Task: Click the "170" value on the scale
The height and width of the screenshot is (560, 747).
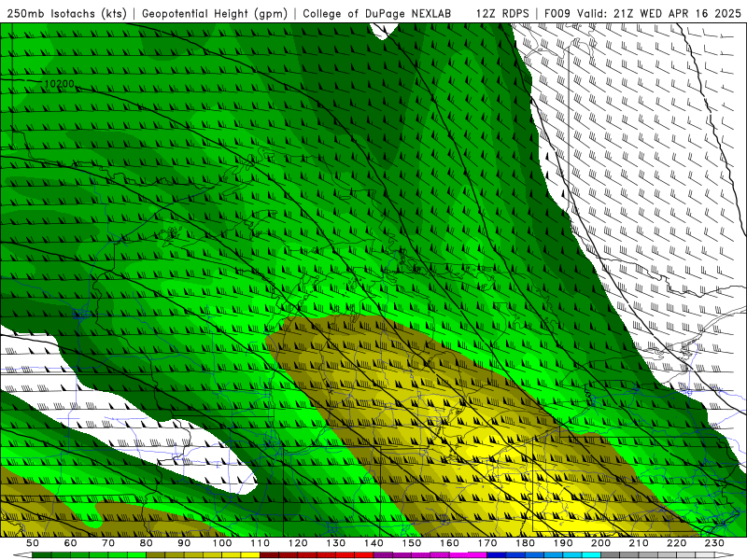Action: tap(487, 543)
